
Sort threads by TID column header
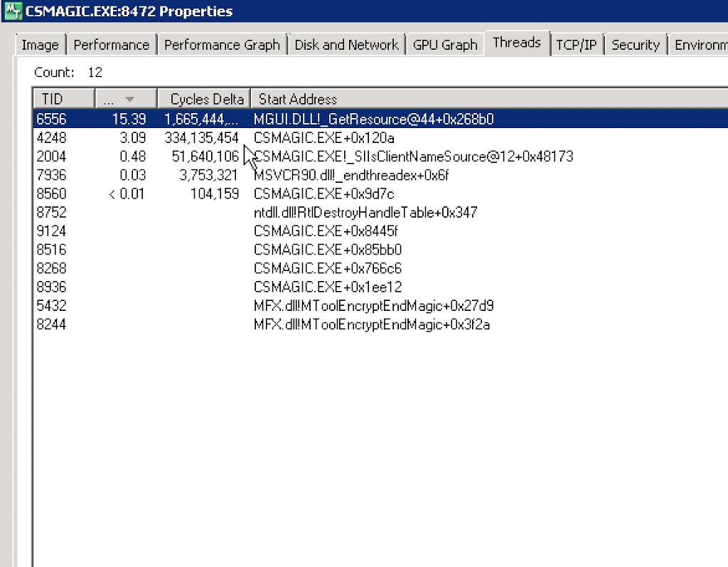[63, 99]
